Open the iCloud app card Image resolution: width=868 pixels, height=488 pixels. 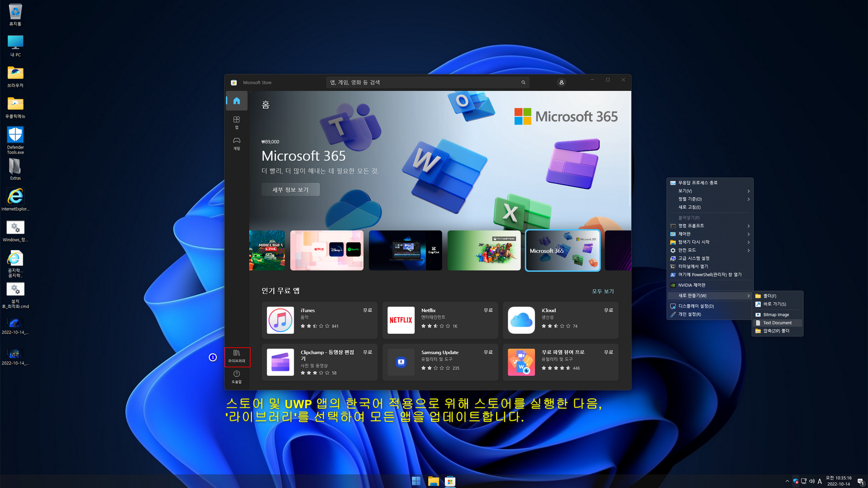pyautogui.click(x=561, y=320)
